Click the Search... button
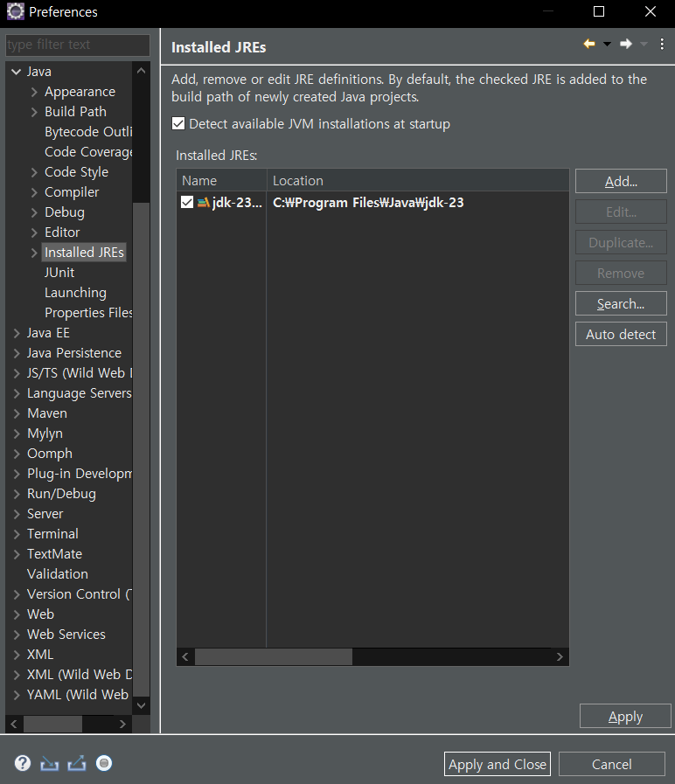Viewport: 675px width, 784px height. (621, 303)
